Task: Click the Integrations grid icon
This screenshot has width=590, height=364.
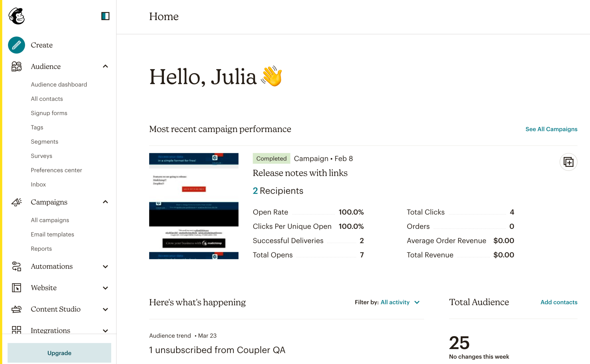Action: (x=16, y=330)
